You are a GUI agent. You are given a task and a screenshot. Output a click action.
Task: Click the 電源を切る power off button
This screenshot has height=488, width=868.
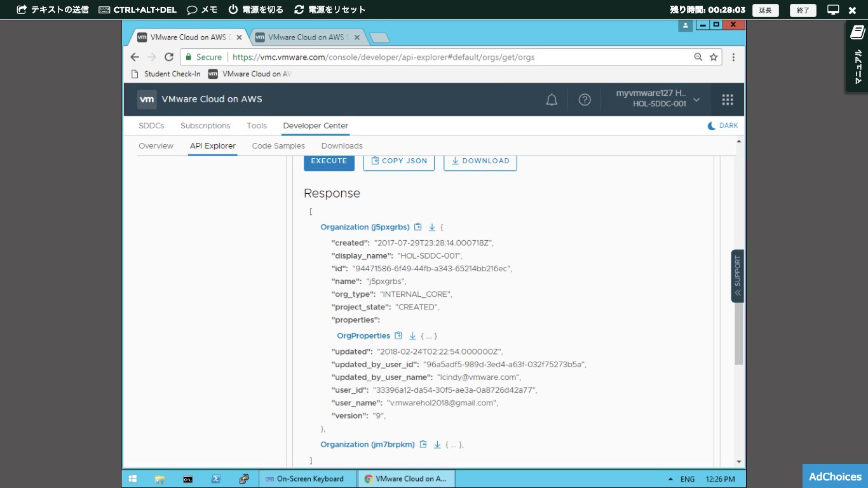[255, 10]
